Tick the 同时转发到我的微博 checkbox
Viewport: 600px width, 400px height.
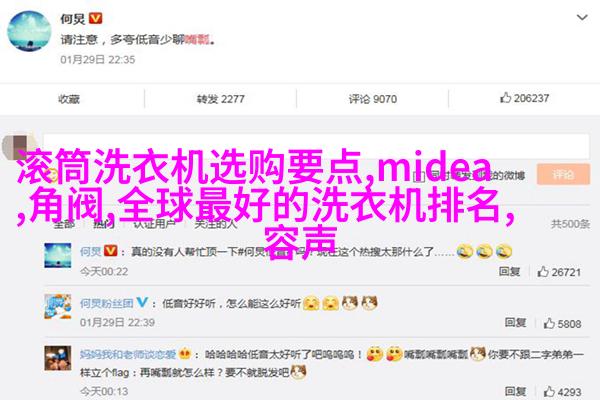pos(419,176)
